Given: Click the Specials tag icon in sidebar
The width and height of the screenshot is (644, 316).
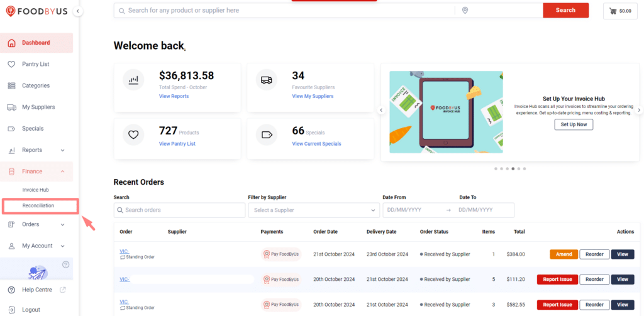Looking at the screenshot, I should pos(11,128).
